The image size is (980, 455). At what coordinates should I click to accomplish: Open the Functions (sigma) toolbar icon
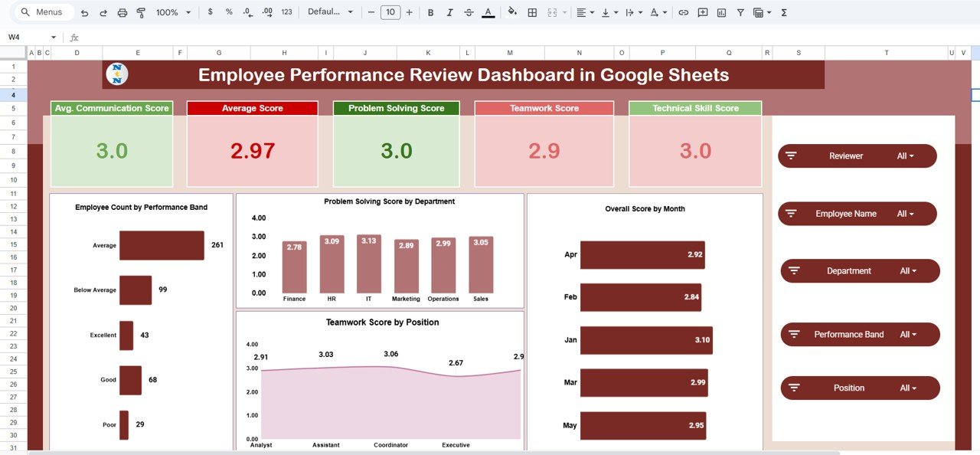tap(782, 12)
